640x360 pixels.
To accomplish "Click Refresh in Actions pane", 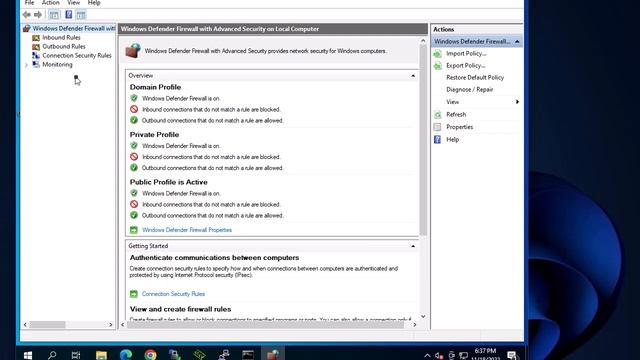I will click(456, 115).
